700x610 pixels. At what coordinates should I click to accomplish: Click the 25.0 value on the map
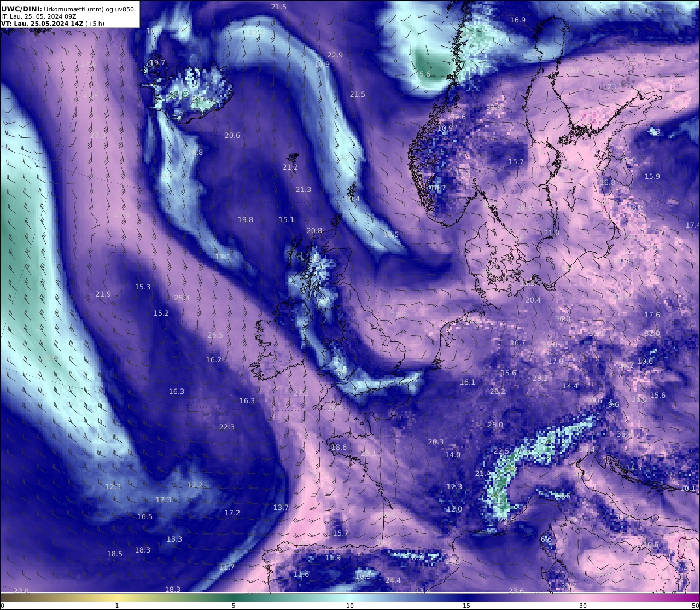[x=495, y=425]
